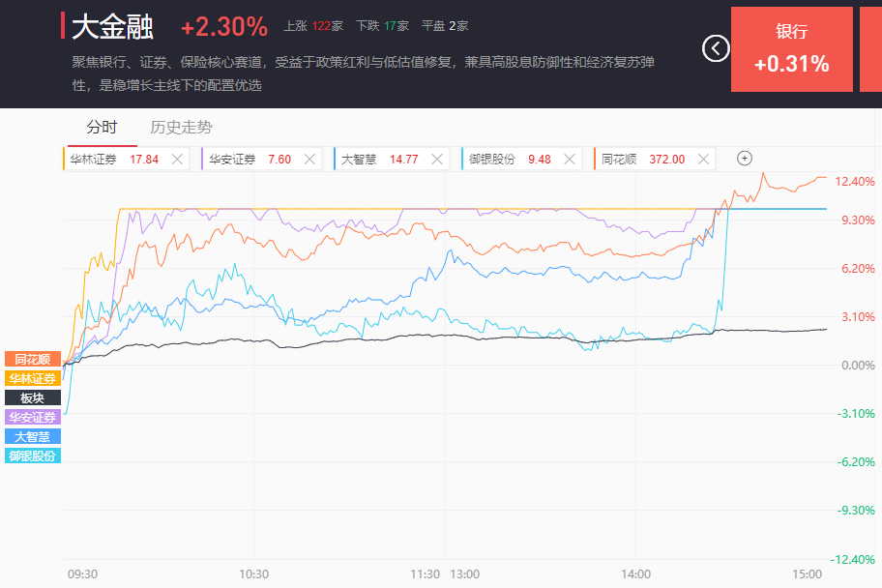Switch to the 分时 tab
The height and width of the screenshot is (588, 882).
(102, 127)
